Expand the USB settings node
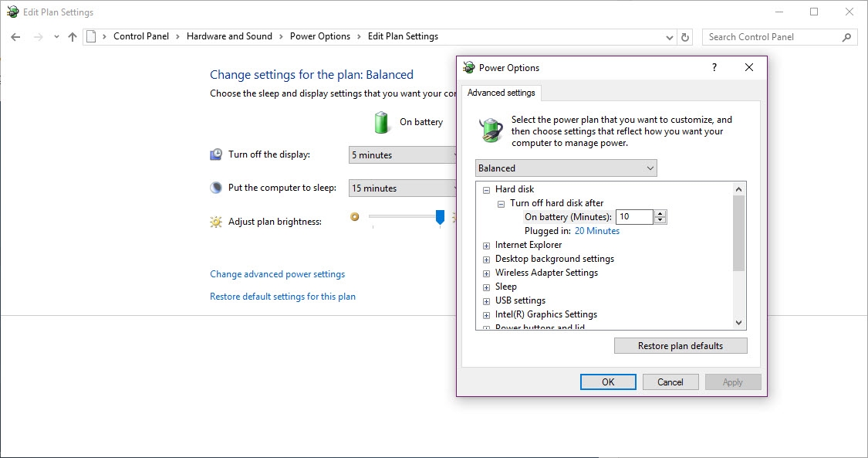Image resolution: width=868 pixels, height=458 pixels. [x=487, y=301]
